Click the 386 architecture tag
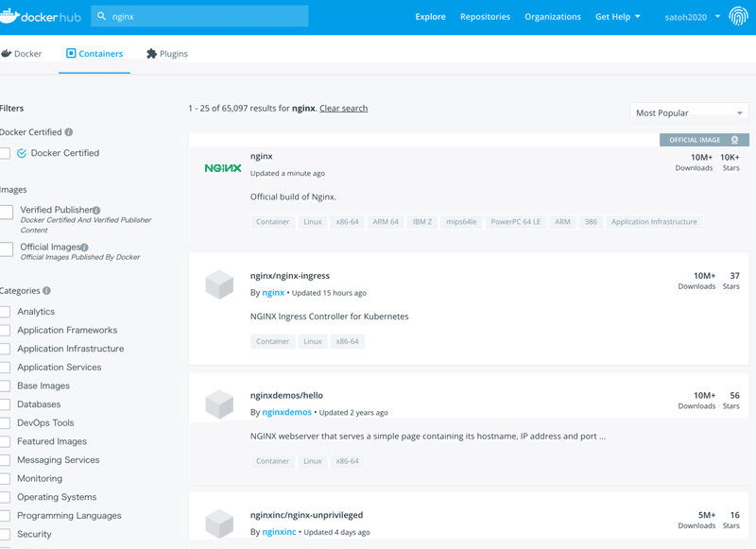The image size is (756, 549). coord(591,222)
